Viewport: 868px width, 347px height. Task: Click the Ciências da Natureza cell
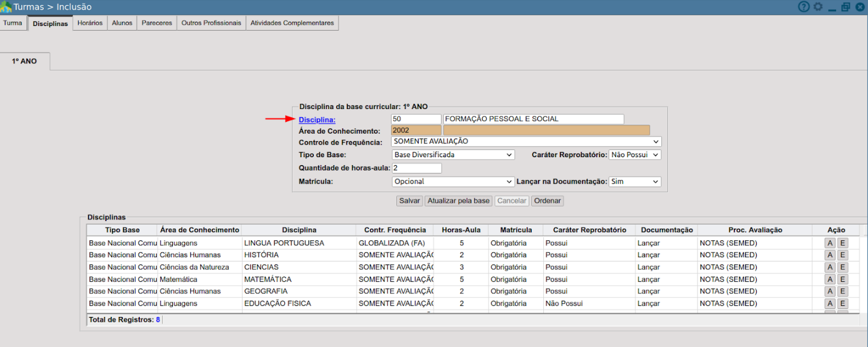click(x=199, y=267)
